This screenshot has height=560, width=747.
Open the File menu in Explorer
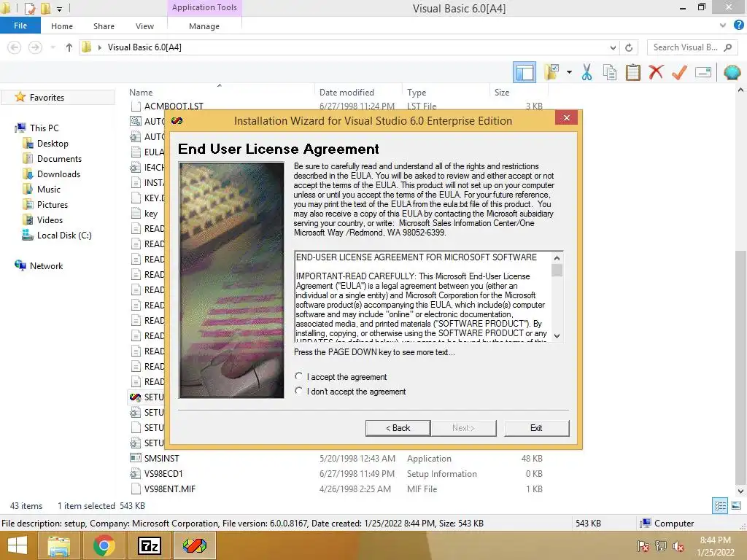(20, 26)
